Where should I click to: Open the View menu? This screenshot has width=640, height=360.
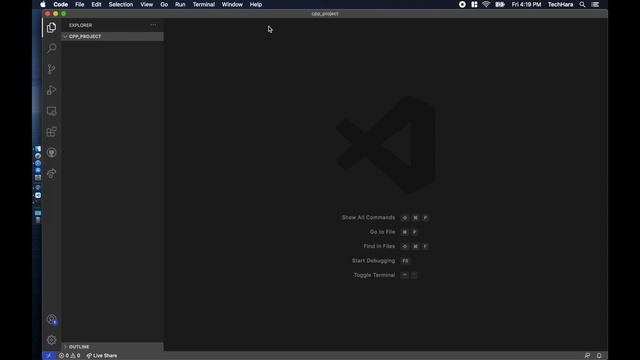click(147, 4)
